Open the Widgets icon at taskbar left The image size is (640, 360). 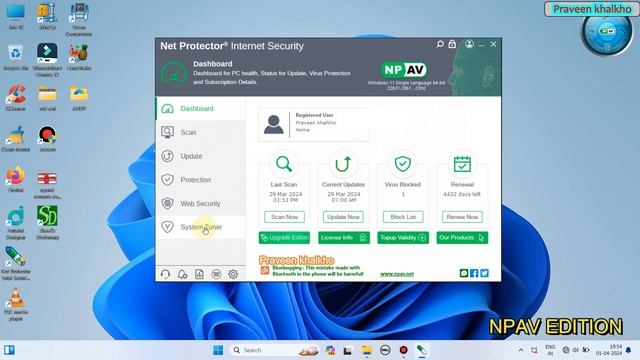click(x=9, y=350)
